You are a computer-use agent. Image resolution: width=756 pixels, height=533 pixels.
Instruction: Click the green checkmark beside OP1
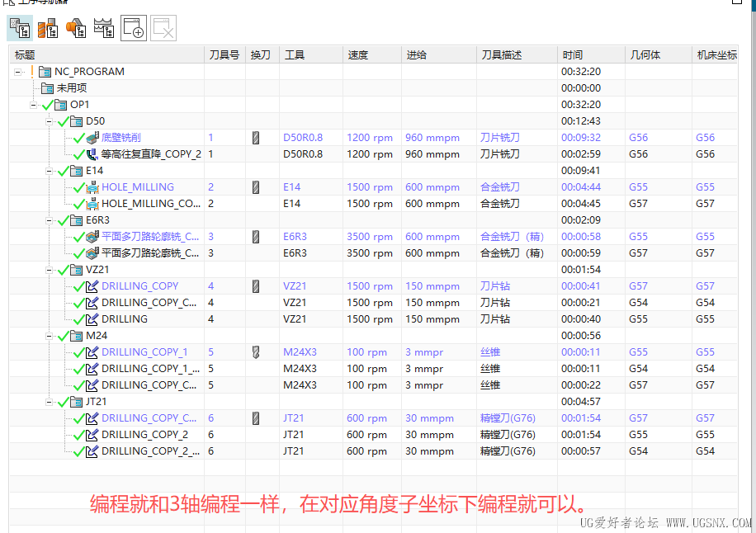click(x=47, y=105)
